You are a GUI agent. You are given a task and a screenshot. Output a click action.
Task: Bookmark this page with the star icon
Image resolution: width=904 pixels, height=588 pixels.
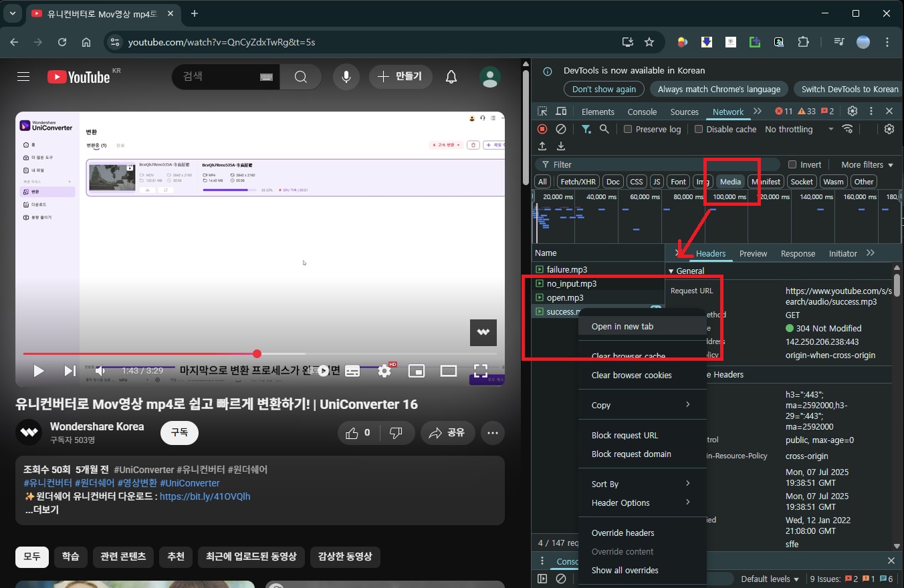click(649, 42)
